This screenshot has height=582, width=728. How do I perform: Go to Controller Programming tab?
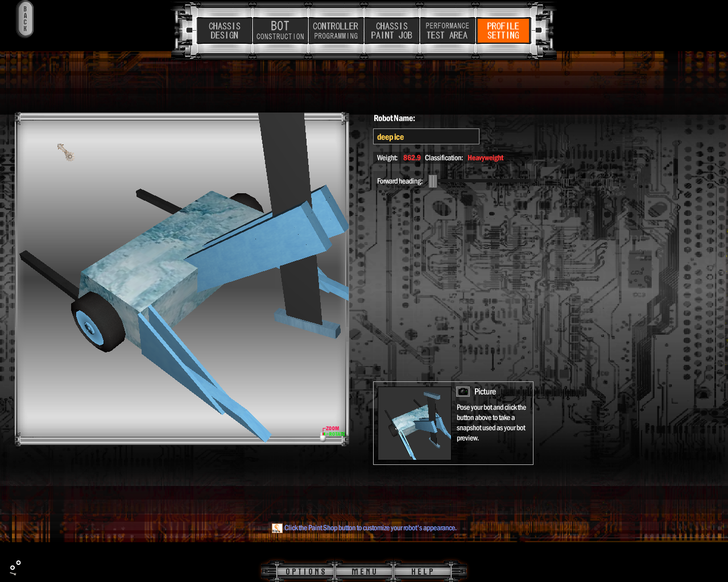pos(336,31)
